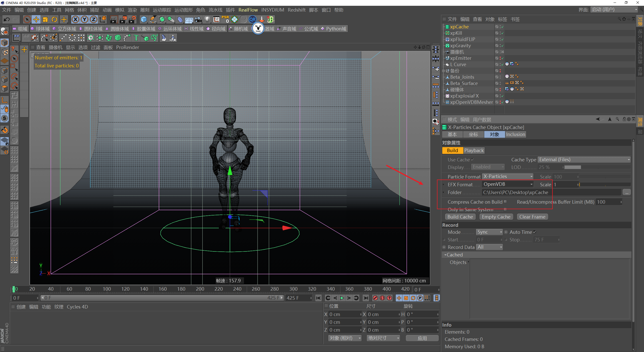Click the Empty Cache button

point(496,217)
